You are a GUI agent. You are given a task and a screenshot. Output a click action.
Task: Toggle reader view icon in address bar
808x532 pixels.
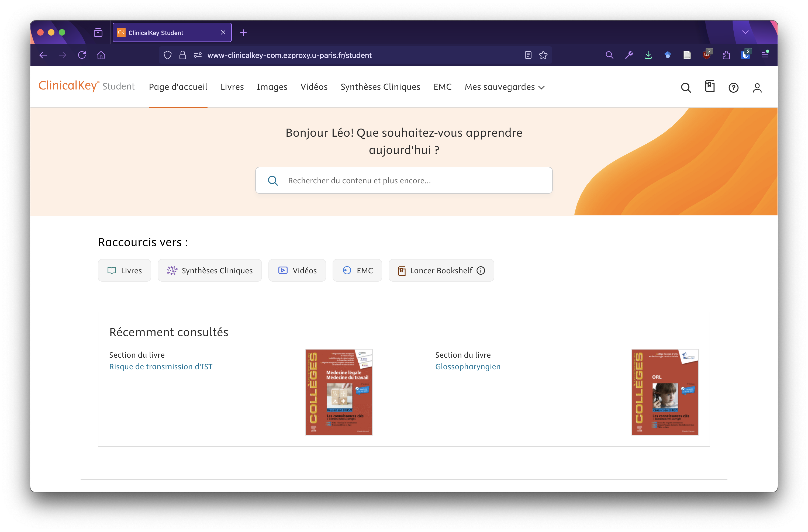pos(528,55)
